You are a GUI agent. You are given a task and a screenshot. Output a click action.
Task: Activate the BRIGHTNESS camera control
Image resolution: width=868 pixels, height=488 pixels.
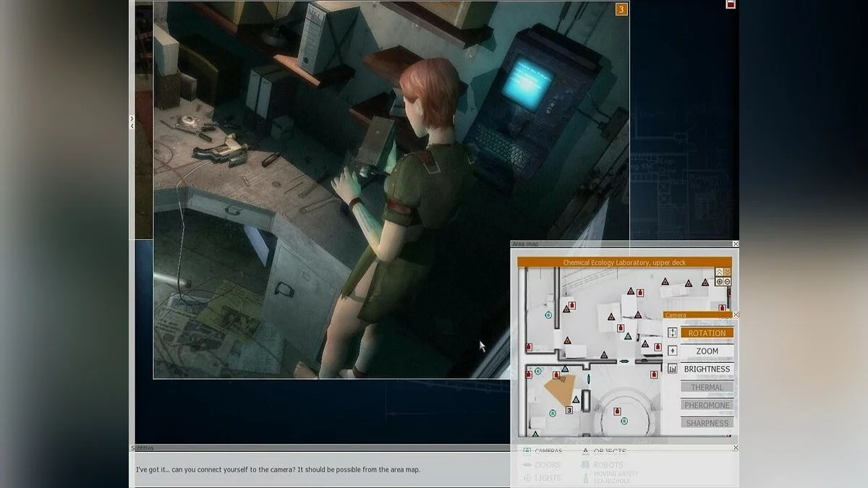click(707, 369)
